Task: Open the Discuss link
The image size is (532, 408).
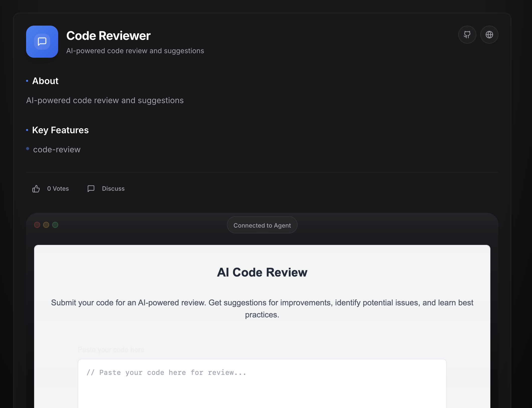Action: tap(113, 189)
